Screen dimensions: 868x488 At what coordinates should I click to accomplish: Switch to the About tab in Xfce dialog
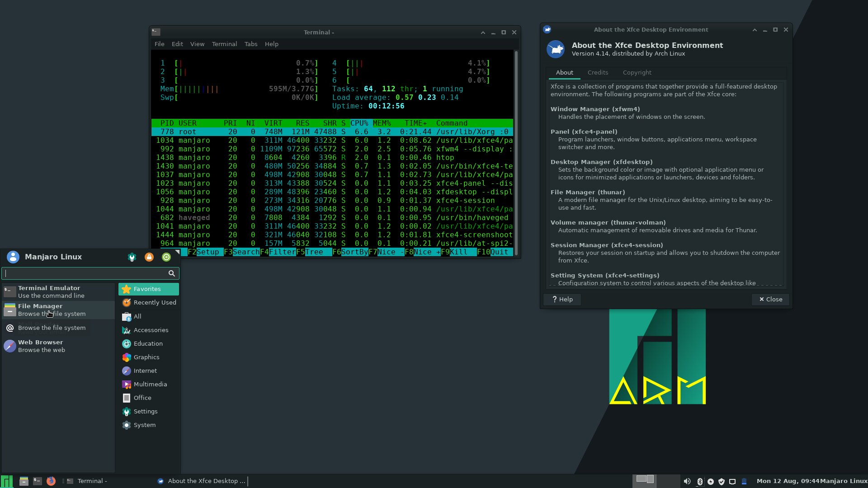click(564, 73)
